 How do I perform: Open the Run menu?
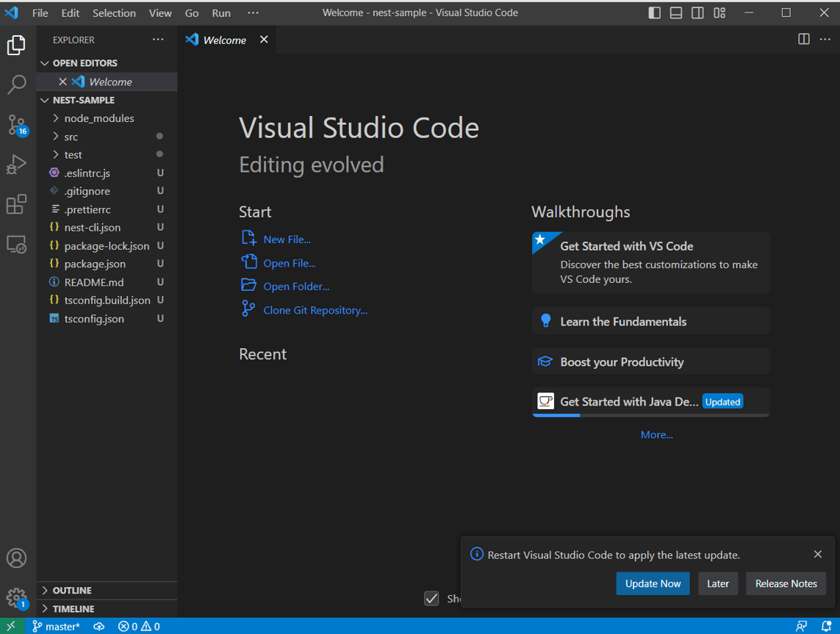click(221, 12)
